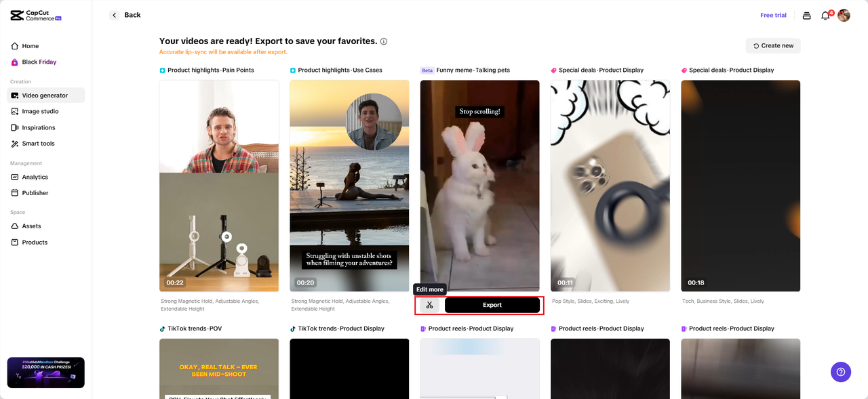
Task: Click the first Special deals tag icon
Action: (x=553, y=70)
